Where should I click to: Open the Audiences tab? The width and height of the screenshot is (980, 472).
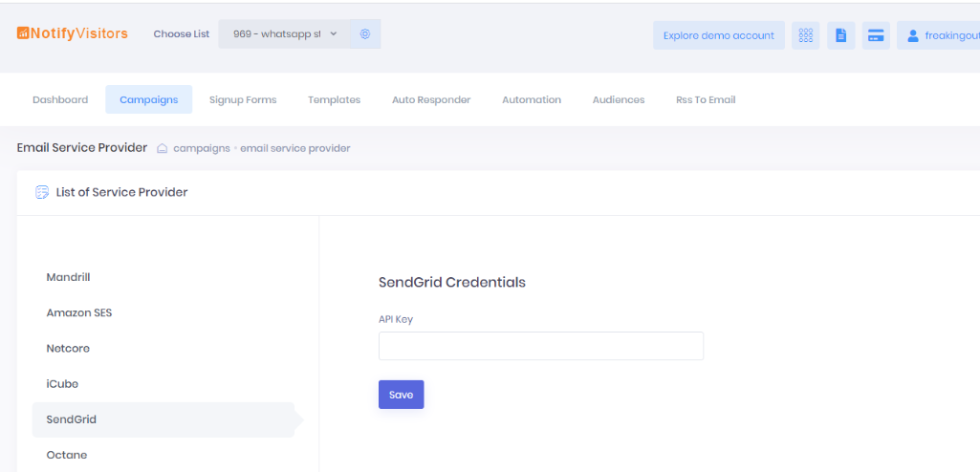pos(619,100)
